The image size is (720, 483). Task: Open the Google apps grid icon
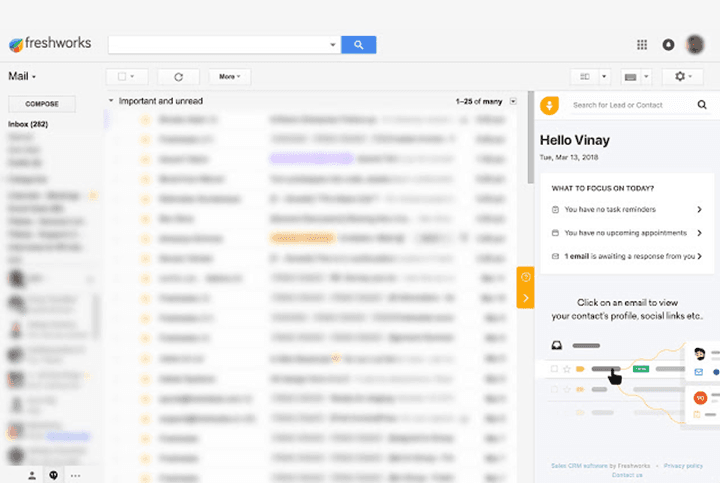pos(642,45)
